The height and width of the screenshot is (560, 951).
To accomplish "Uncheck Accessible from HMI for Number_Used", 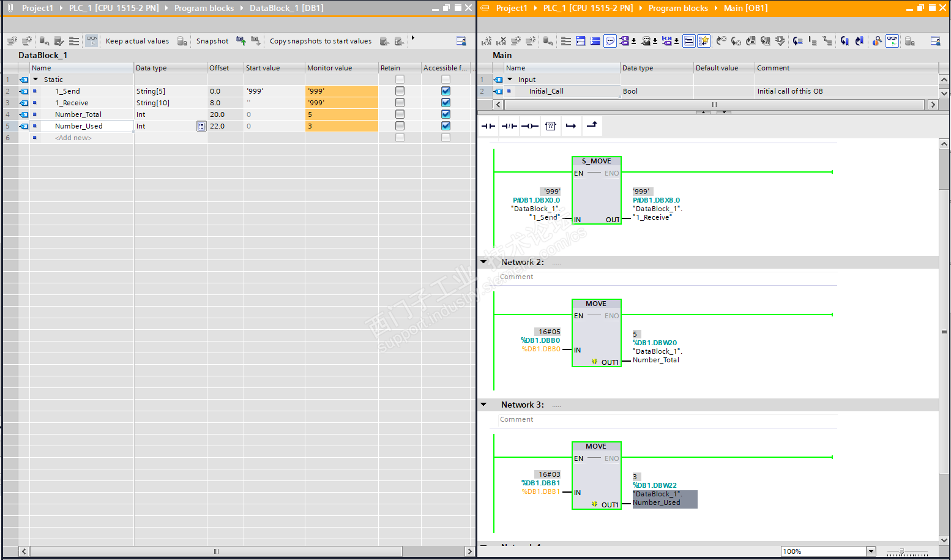I will click(x=446, y=126).
